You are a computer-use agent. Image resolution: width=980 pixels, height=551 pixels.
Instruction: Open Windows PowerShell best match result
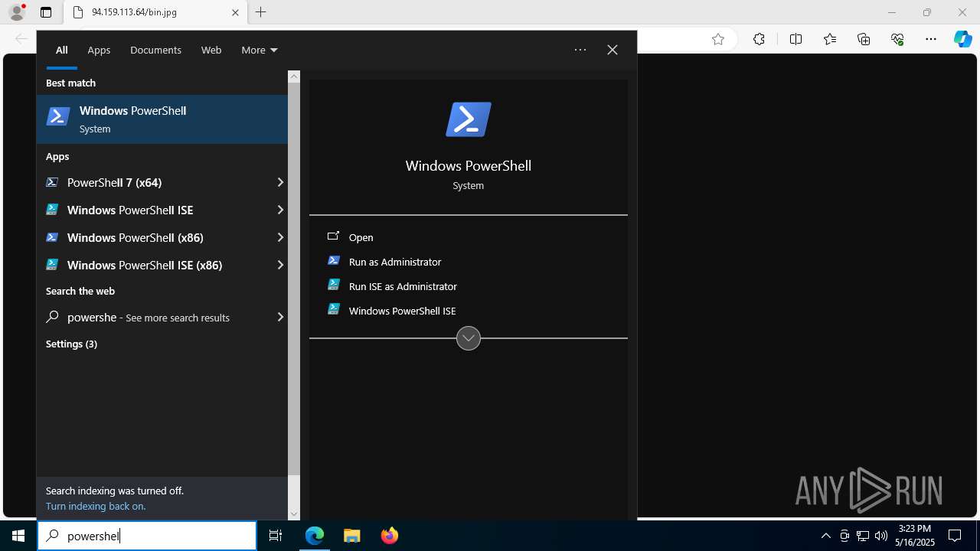click(x=162, y=119)
